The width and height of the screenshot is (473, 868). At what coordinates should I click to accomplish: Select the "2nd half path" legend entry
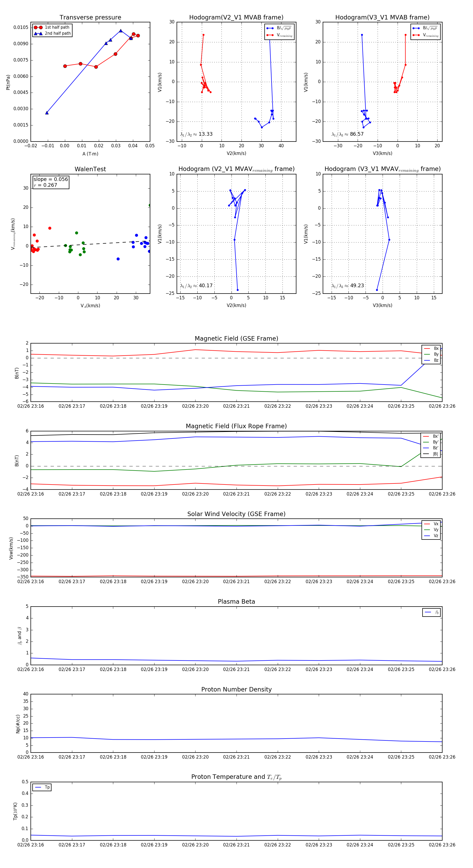52,33
